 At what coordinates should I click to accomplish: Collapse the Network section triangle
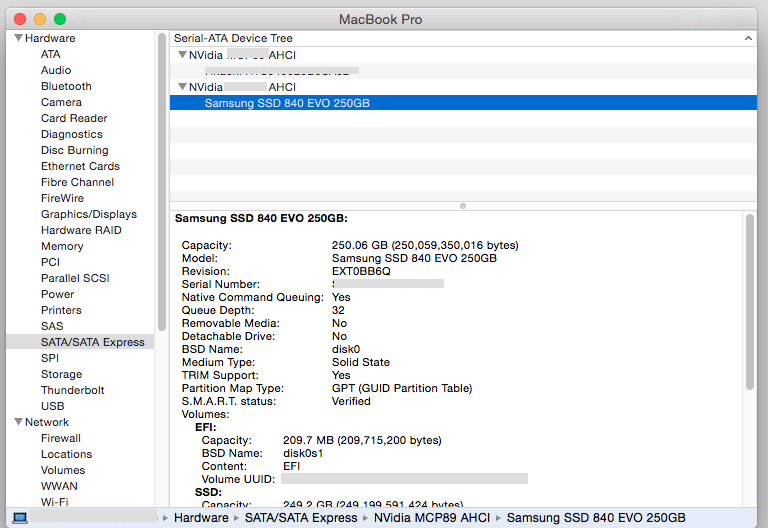click(x=19, y=422)
